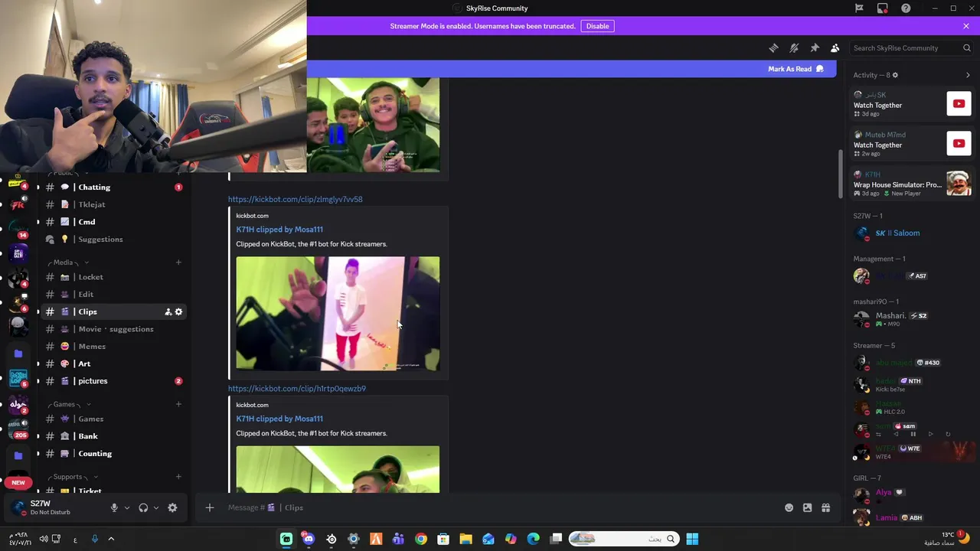The image size is (980, 551).
Task: Open first K71H clipped by Mosa111 title
Action: (279, 230)
